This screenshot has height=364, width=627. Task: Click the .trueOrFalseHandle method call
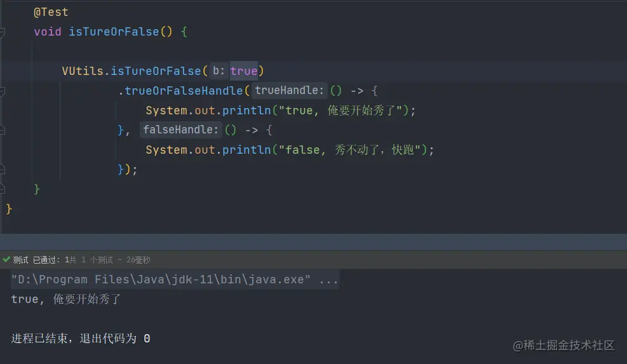[180, 91]
